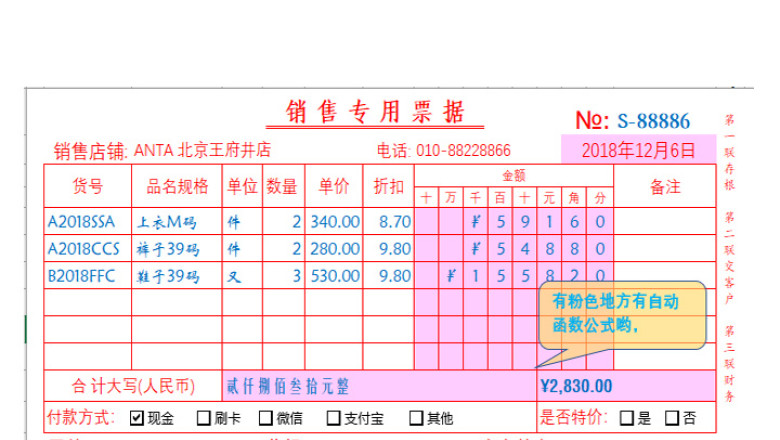Enable the 微信 payment checkbox
Screen dimensions: 780x440
(x=266, y=418)
